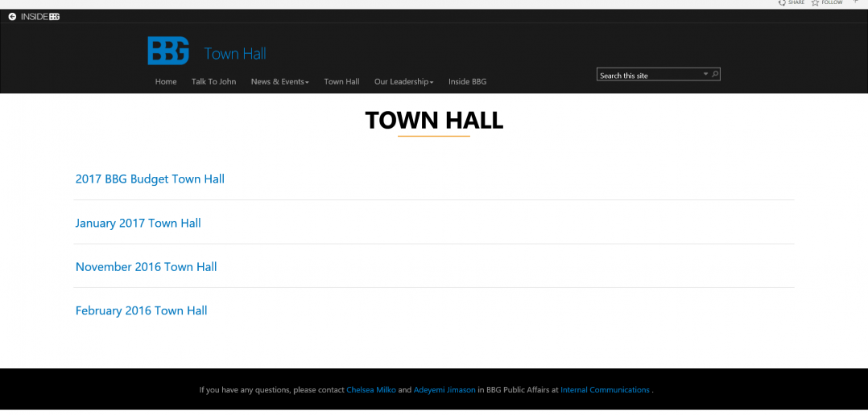
Task: Click the Chelsea Milko contact link
Action: click(x=371, y=389)
